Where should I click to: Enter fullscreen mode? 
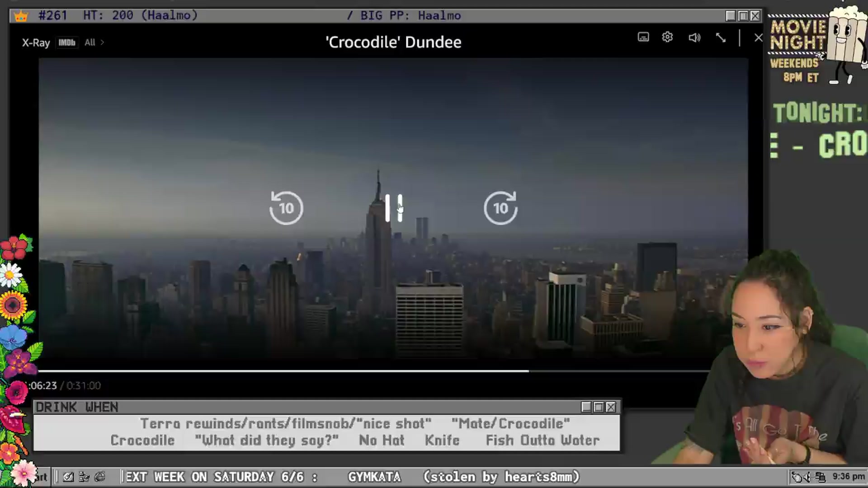[x=721, y=38]
